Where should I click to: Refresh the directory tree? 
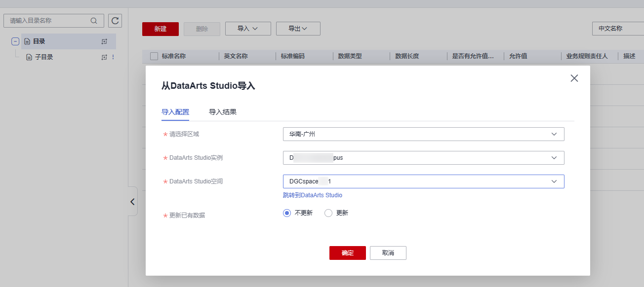115,21
